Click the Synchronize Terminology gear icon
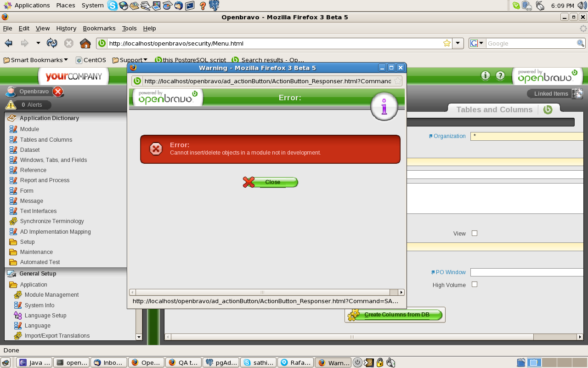This screenshot has height=368, width=588. pos(13,221)
